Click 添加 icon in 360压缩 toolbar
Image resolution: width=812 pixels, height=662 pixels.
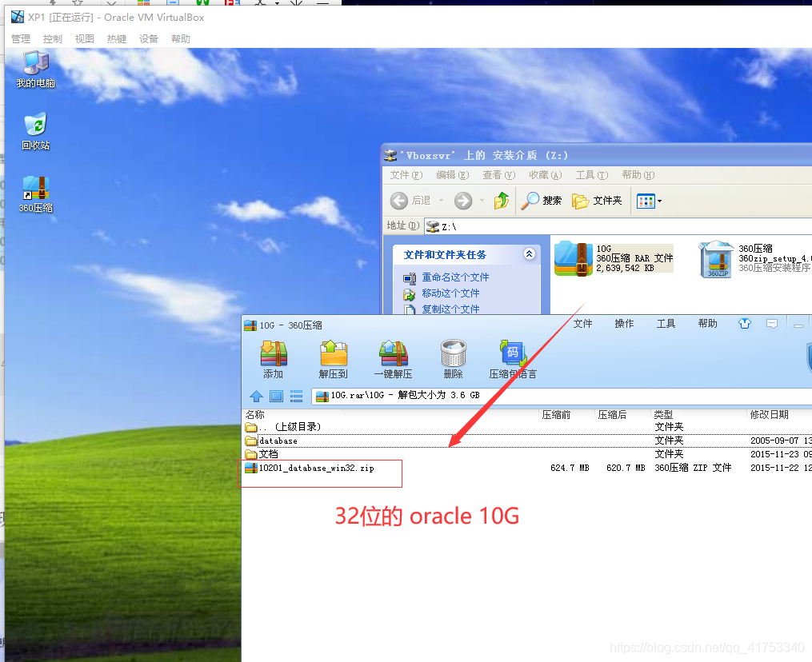[x=274, y=359]
